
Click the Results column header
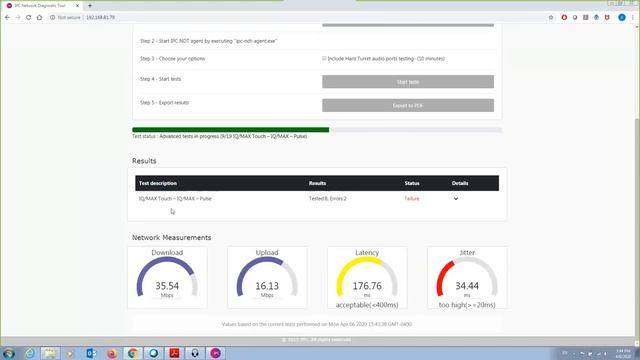pyautogui.click(x=318, y=183)
